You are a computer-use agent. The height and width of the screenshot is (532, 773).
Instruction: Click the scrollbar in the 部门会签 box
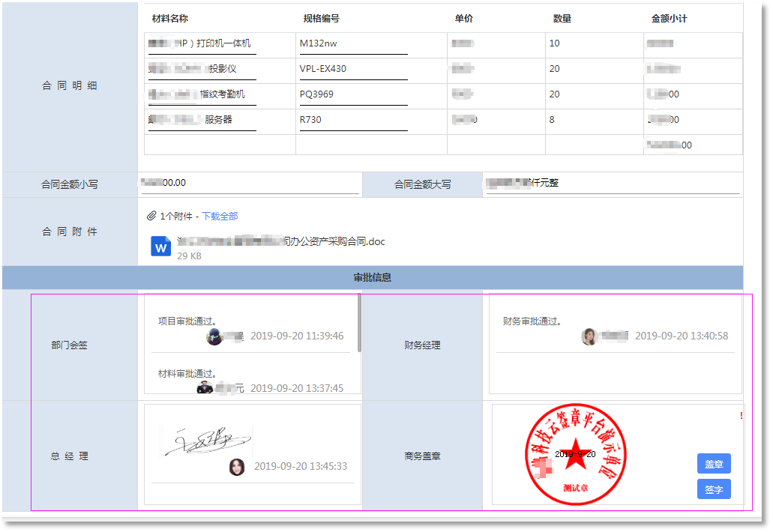click(x=359, y=323)
